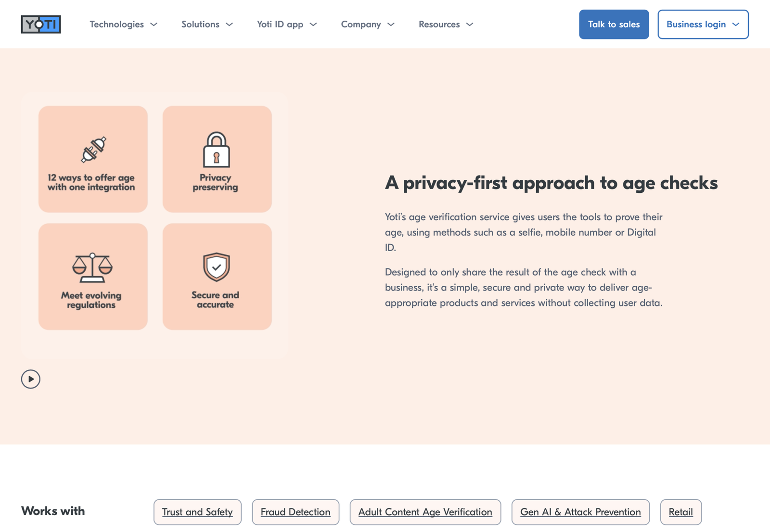Viewport: 770px width, 532px height.
Task: Click the Retail tag
Action: [681, 512]
